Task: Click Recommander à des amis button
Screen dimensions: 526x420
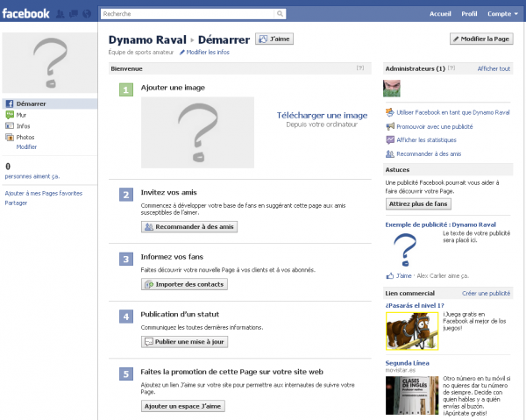Action: (x=189, y=227)
